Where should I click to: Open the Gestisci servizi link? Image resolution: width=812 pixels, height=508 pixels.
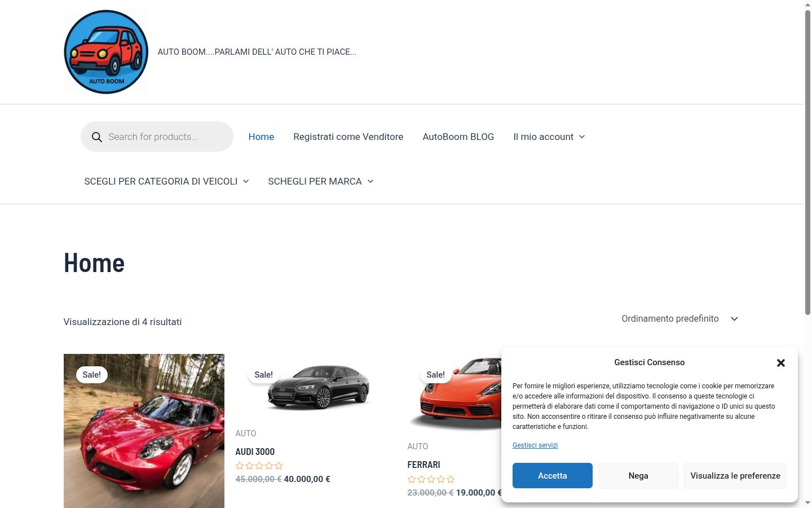point(535,445)
